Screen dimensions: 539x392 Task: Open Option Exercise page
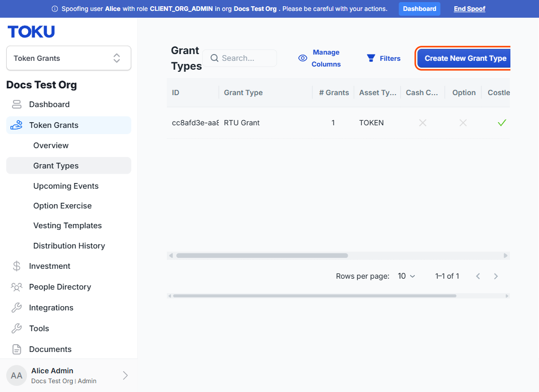[x=62, y=206]
